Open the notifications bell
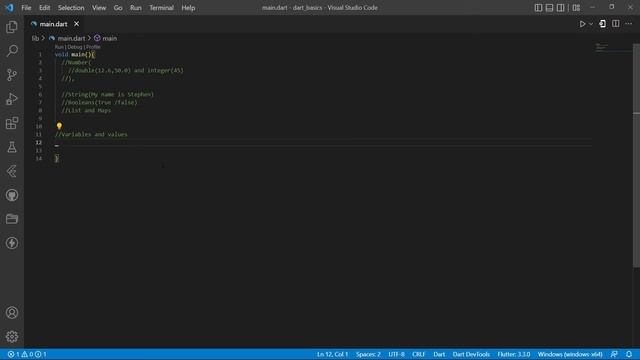Viewport: 640px width, 360px height. point(629,354)
